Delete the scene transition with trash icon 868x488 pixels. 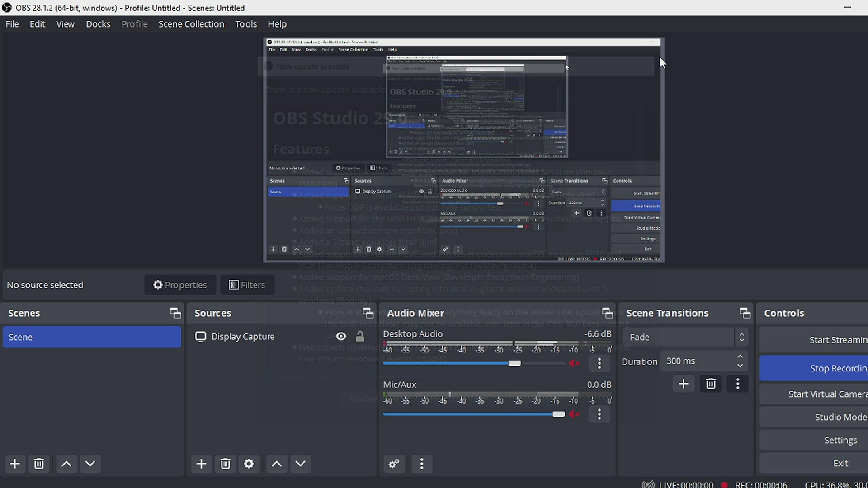tap(711, 384)
